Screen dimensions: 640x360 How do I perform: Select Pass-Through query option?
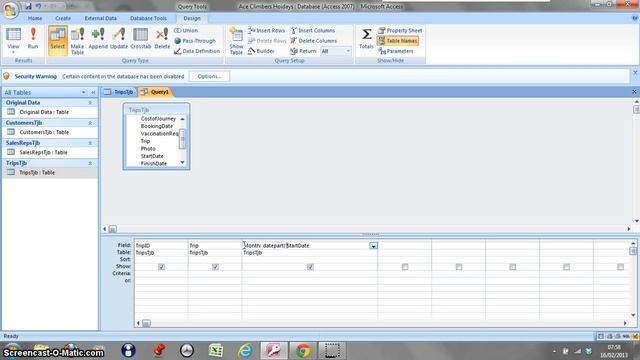click(195, 41)
